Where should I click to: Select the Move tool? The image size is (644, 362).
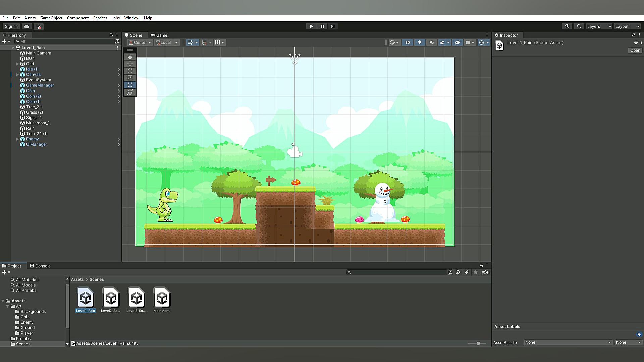pos(130,64)
